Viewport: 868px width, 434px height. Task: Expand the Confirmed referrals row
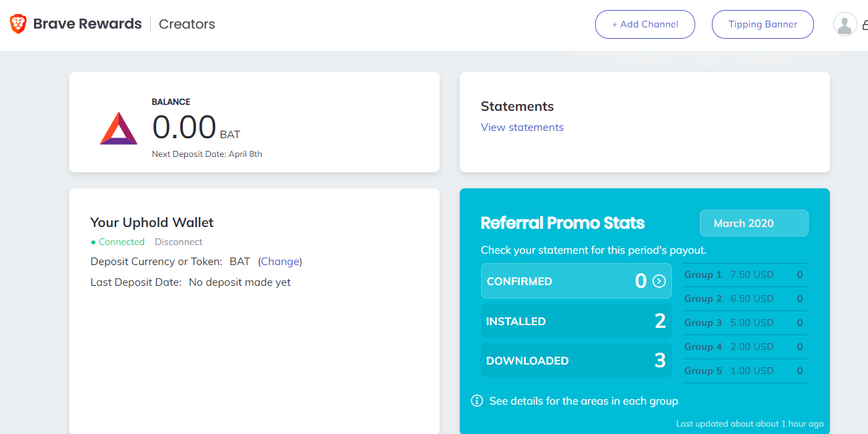tap(575, 281)
